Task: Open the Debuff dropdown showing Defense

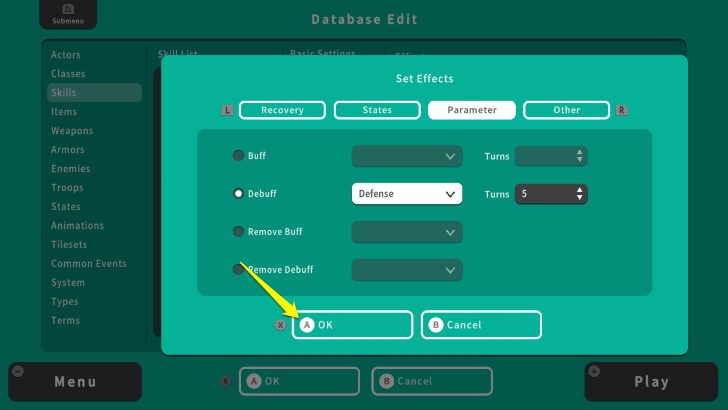Action: [407, 194]
